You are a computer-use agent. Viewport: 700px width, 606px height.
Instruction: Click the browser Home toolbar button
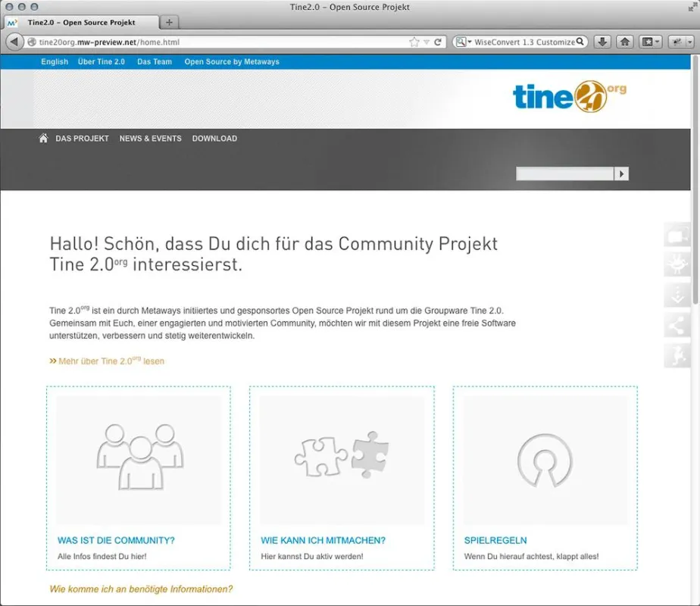[624, 42]
